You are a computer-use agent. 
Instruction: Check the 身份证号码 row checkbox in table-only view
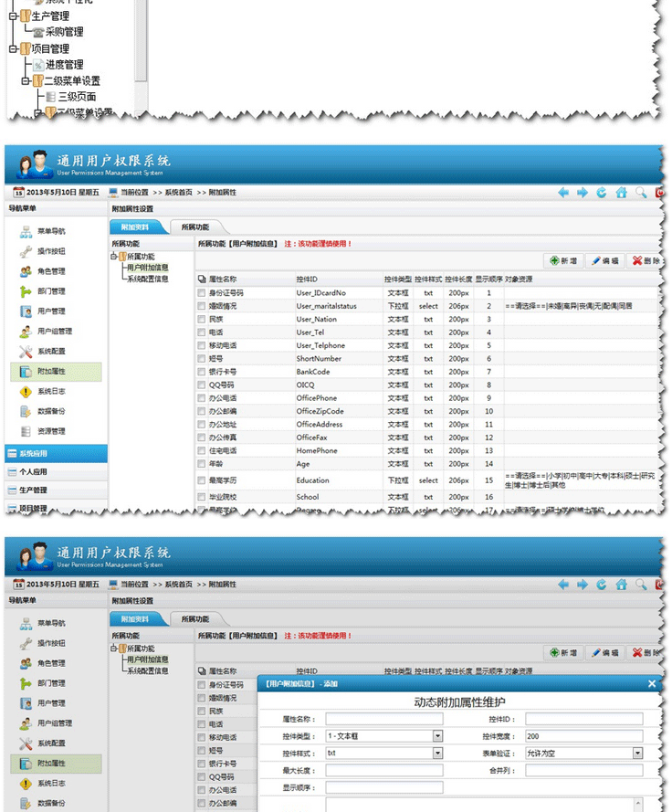(202, 293)
